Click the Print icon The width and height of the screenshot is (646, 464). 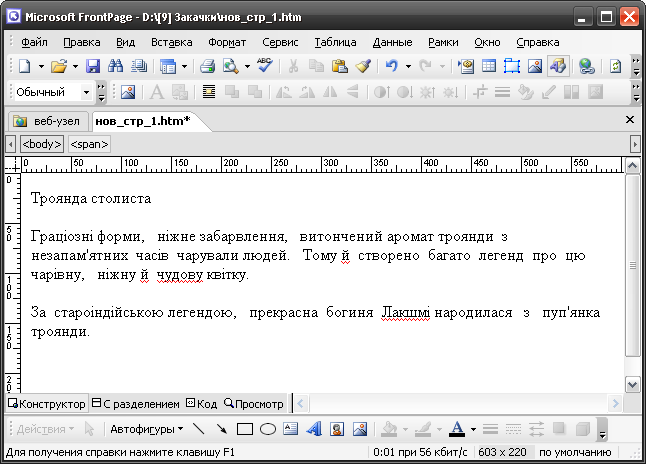(x=208, y=67)
